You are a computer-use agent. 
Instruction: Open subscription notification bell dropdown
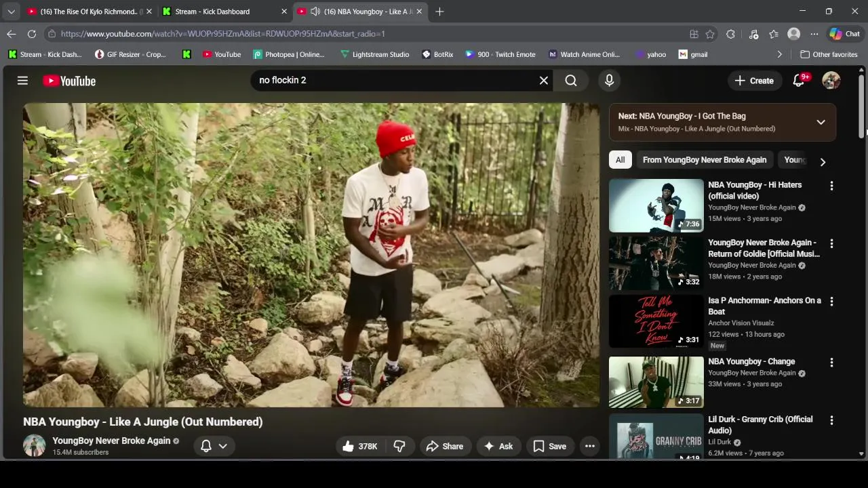214,445
